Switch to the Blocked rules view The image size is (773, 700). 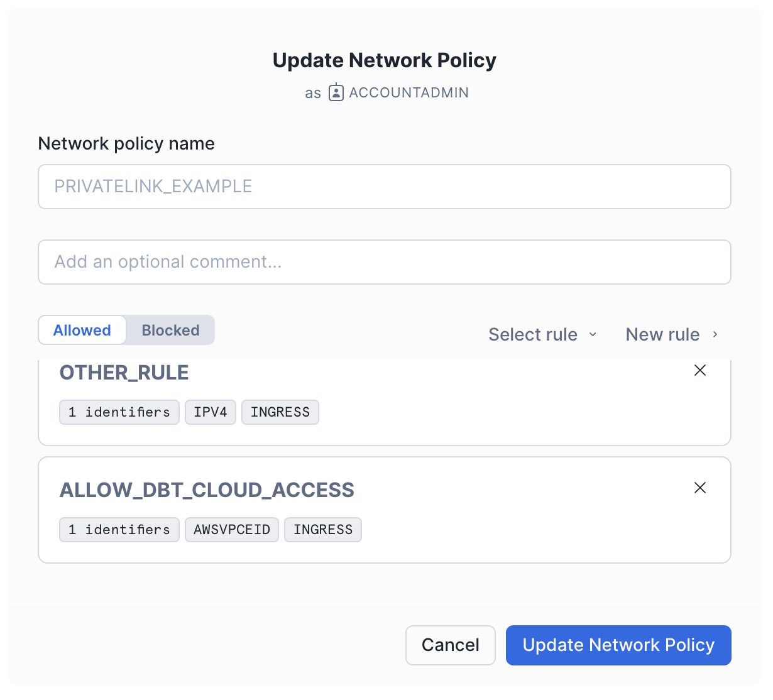pos(170,330)
